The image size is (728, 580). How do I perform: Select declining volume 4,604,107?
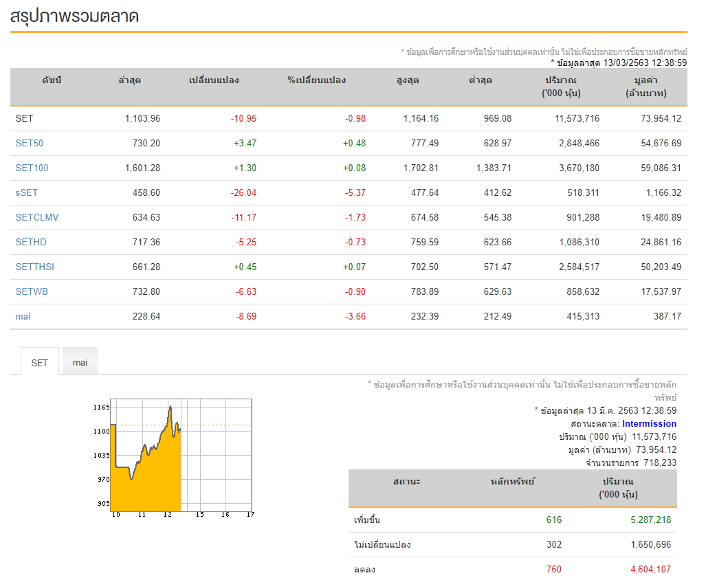651,569
